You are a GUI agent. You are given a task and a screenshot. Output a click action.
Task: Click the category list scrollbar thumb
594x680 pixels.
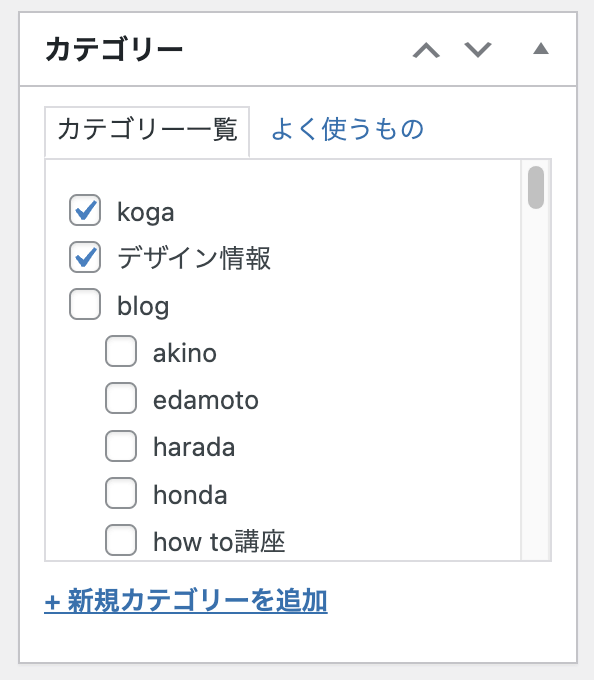(x=536, y=187)
